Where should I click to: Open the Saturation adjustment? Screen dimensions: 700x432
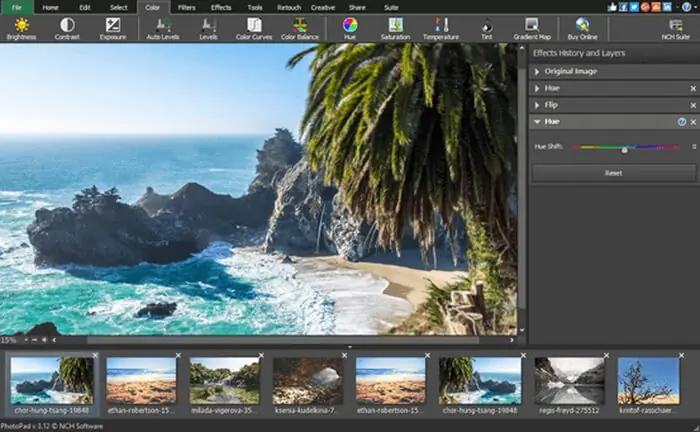click(396, 24)
